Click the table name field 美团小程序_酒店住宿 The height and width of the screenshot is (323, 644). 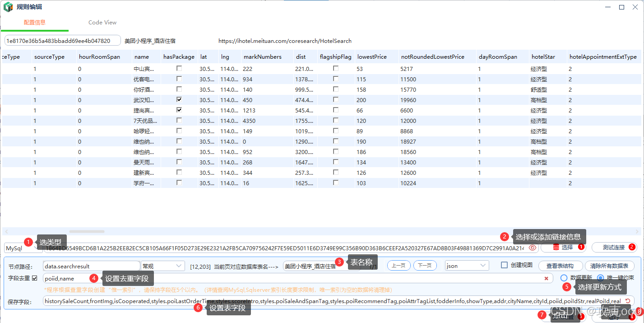click(321, 266)
